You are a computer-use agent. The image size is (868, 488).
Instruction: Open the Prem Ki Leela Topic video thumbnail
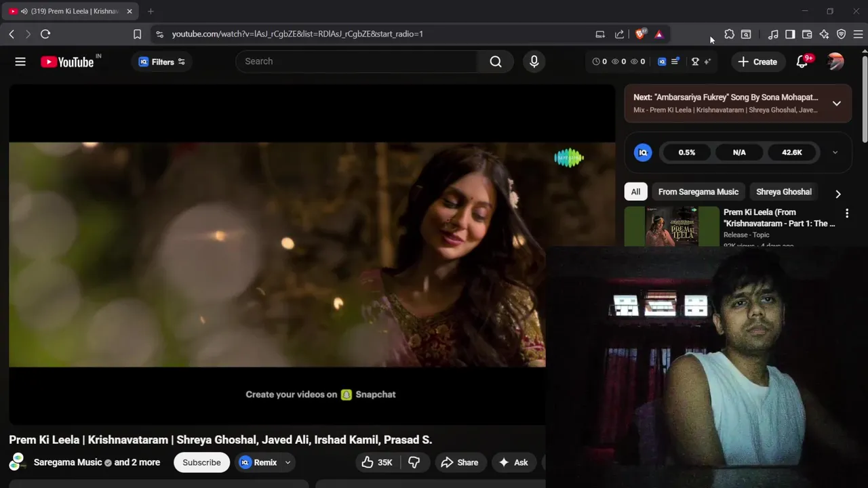click(672, 226)
